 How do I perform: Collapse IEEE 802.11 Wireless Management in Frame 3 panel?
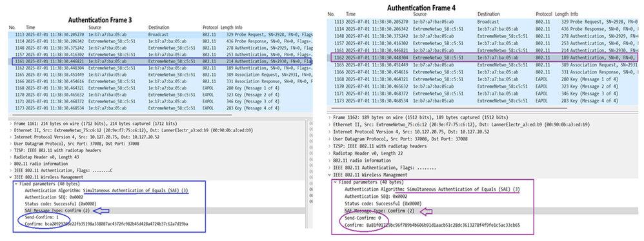tap(11, 177)
